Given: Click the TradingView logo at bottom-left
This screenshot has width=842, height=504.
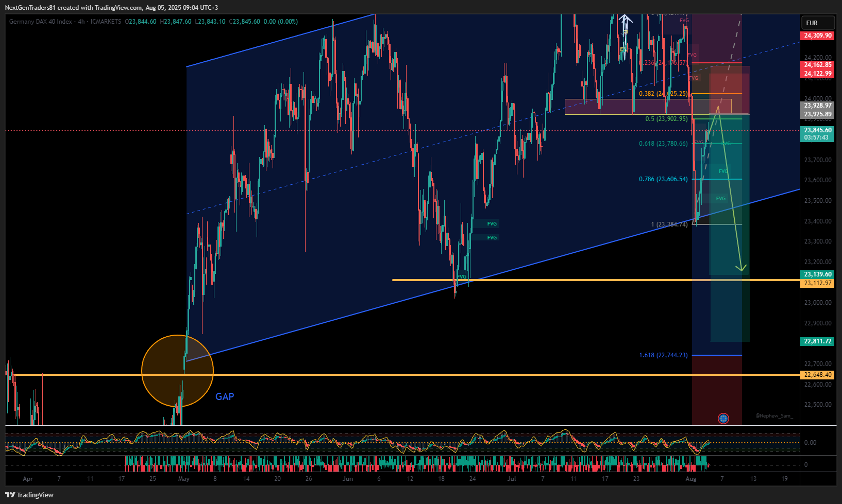Looking at the screenshot, I should tap(29, 495).
